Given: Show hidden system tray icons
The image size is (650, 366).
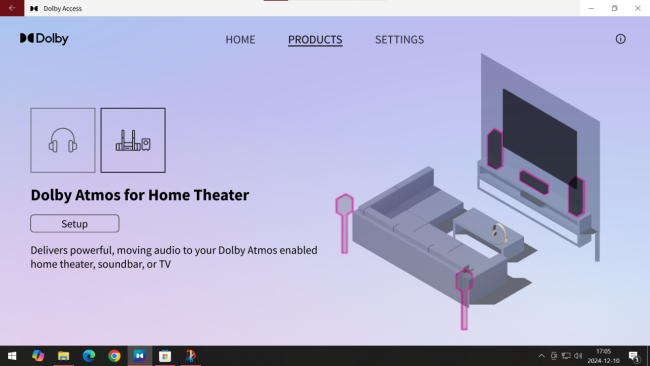Looking at the screenshot, I should [541, 356].
